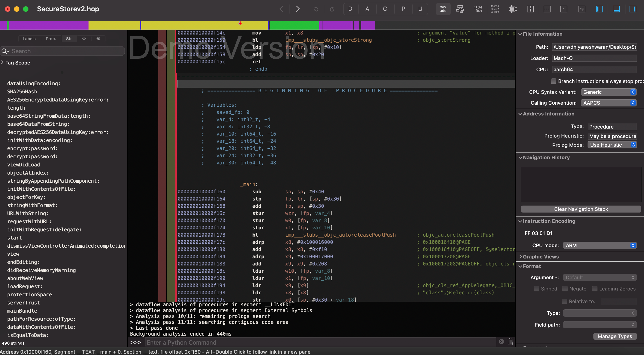The width and height of the screenshot is (644, 355).
Task: Select the viewDidLoad string entry
Action: [23, 165]
